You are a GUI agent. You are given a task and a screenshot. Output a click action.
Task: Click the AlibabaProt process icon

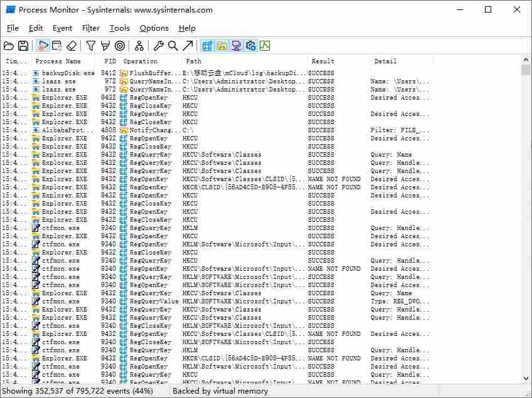(36, 130)
